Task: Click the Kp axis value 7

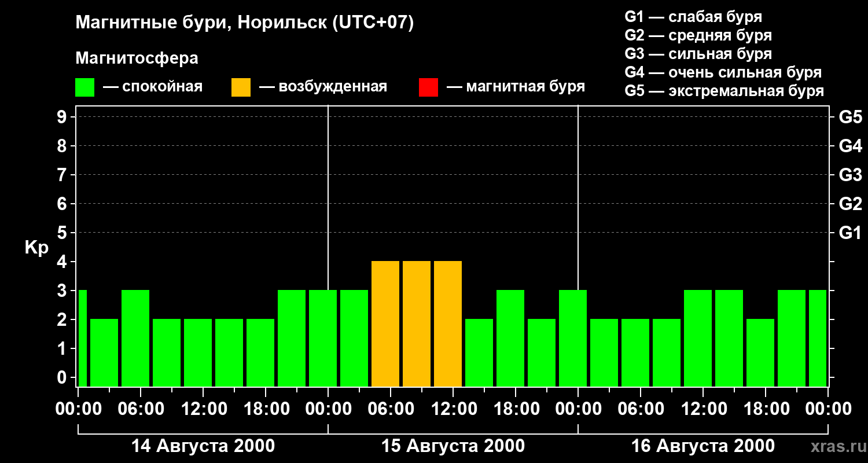Action: point(63,175)
